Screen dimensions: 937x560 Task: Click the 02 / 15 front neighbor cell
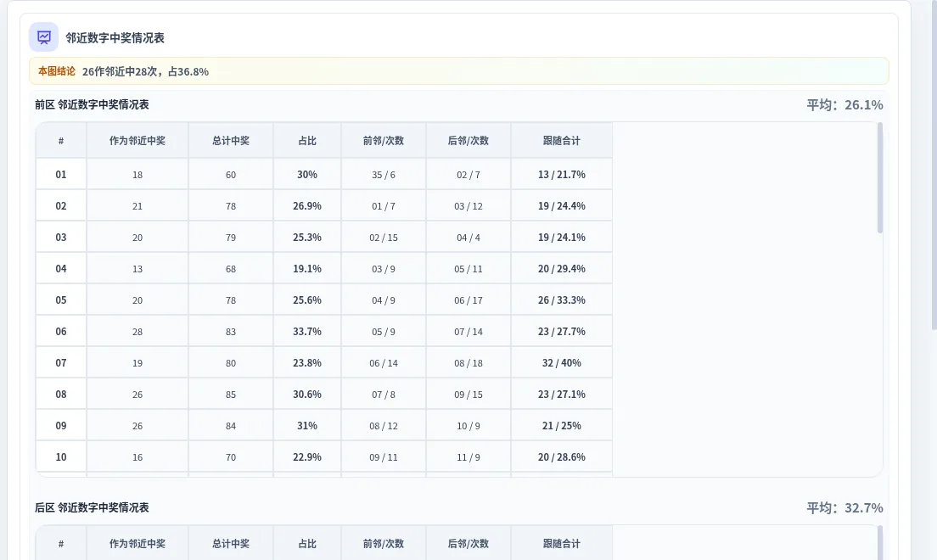384,238
